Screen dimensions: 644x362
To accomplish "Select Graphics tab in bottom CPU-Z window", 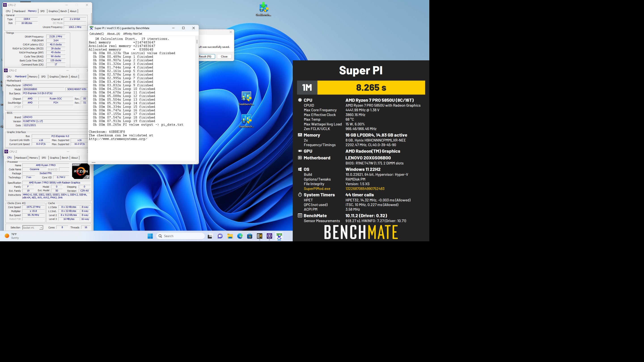I will coord(55,158).
